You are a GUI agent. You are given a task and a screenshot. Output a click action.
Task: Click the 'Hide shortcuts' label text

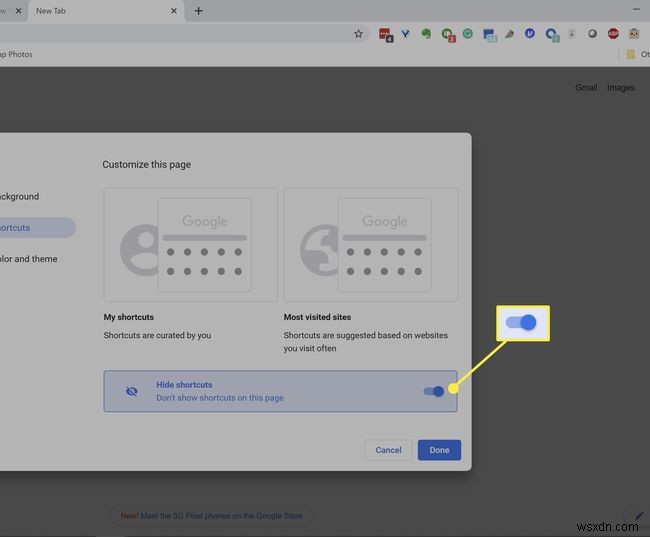point(184,384)
